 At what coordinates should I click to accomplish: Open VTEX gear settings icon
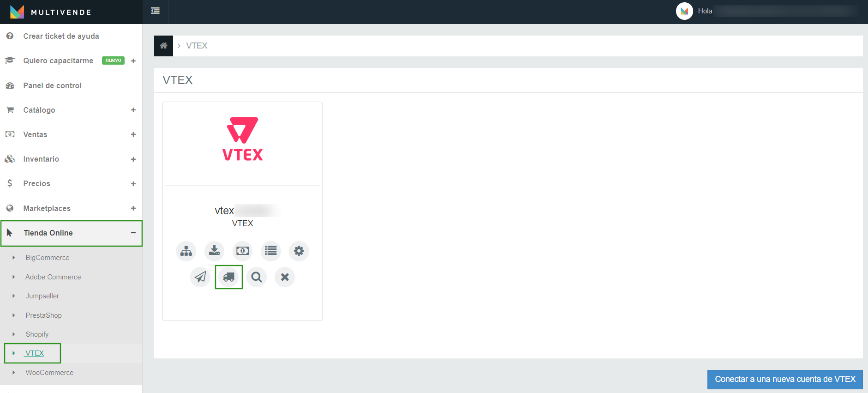(x=299, y=251)
